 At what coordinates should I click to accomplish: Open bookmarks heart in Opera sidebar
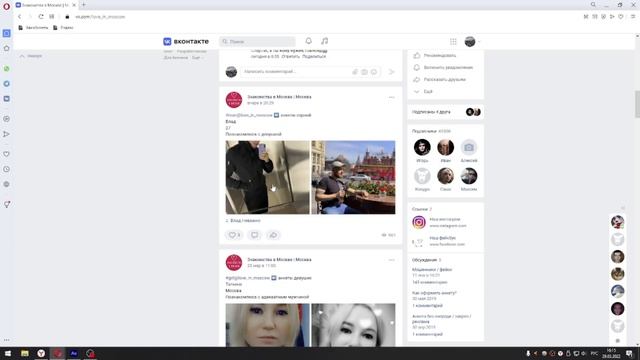click(7, 154)
